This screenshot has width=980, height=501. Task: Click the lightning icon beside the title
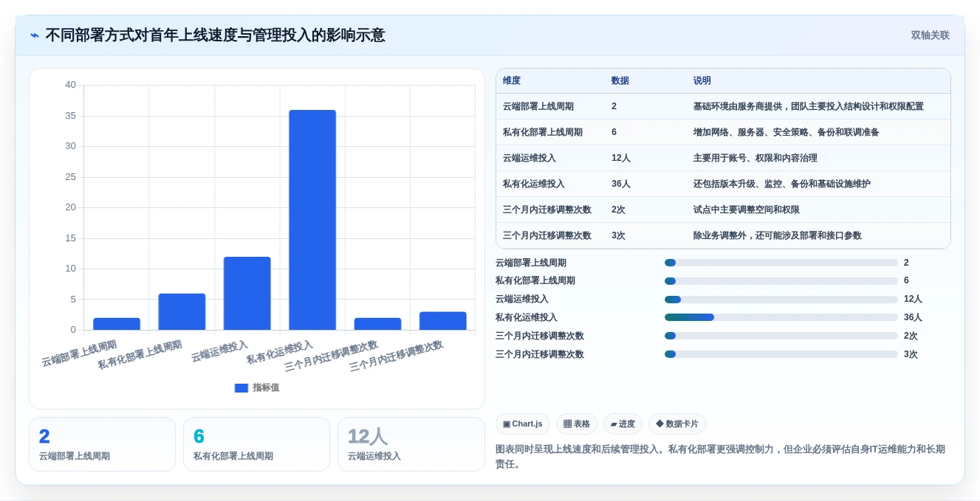click(x=35, y=35)
